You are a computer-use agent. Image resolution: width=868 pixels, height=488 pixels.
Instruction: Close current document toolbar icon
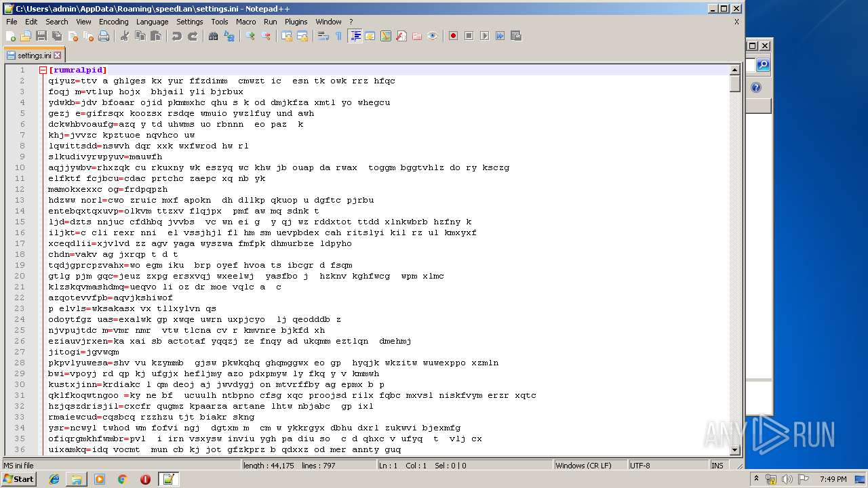click(73, 36)
